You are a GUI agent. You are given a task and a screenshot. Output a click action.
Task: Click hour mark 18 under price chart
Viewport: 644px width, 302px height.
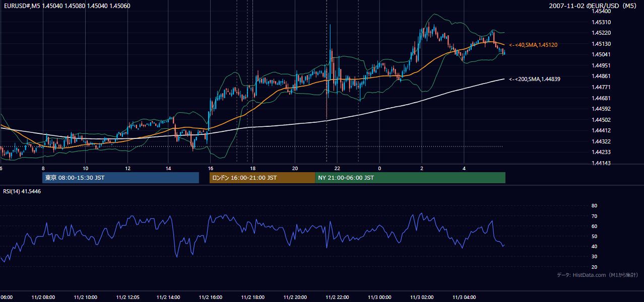tap(252, 168)
